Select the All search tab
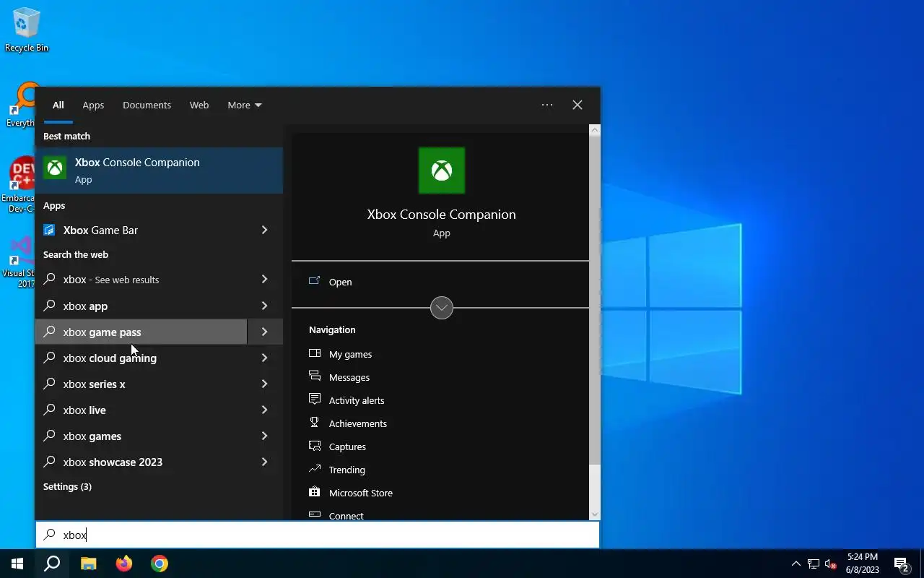 pos(58,105)
